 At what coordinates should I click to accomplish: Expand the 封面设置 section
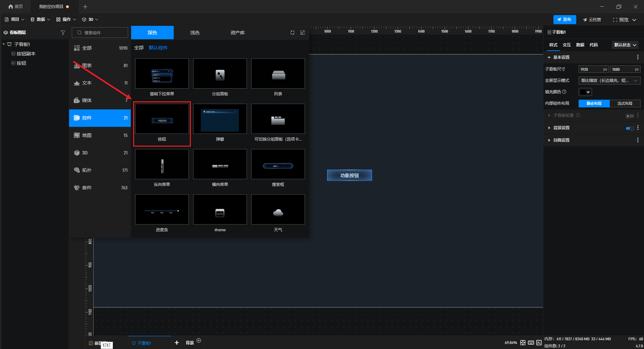(x=561, y=140)
